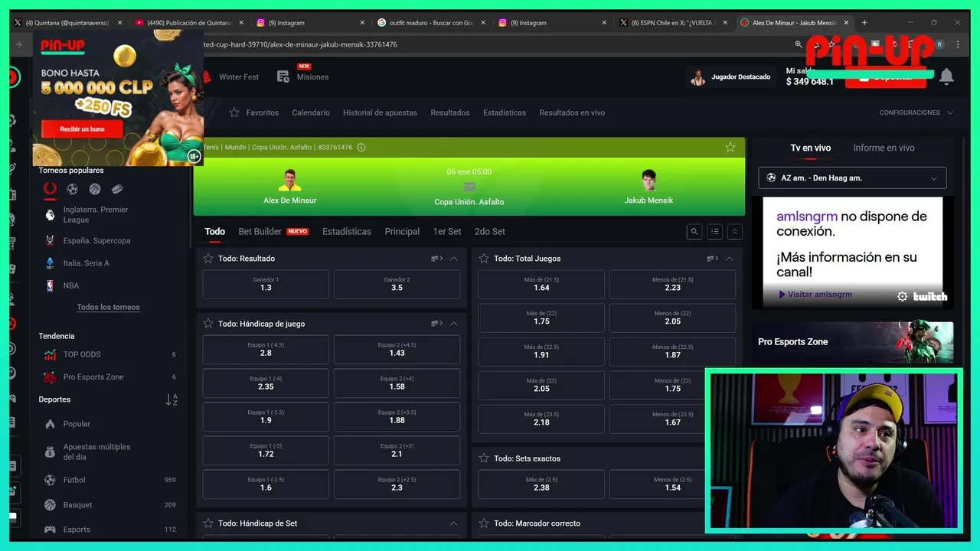Open Calendario in top navigation

point(311,112)
